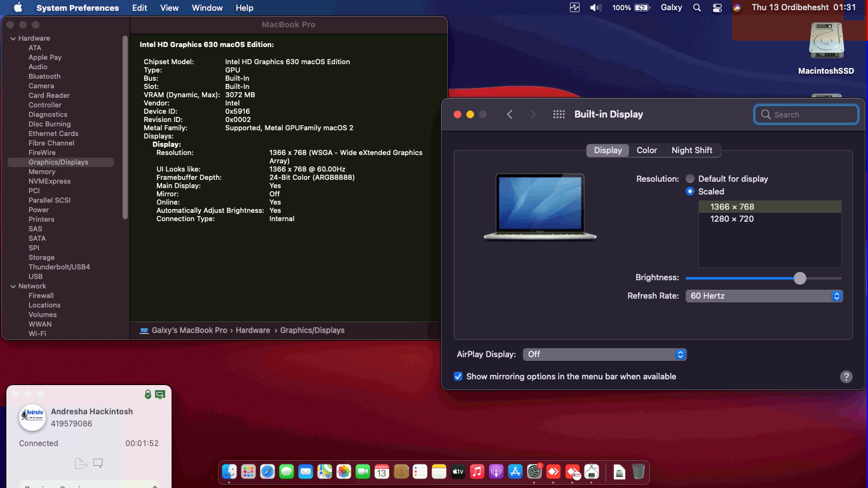The width and height of the screenshot is (868, 488).
Task: Select Memory in sidebar
Action: click(42, 172)
